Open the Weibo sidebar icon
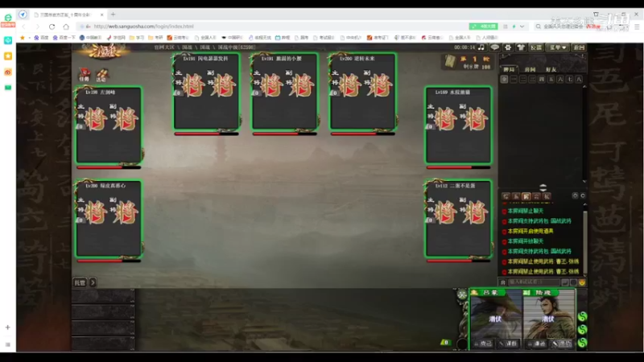644x362 pixels. click(8, 72)
